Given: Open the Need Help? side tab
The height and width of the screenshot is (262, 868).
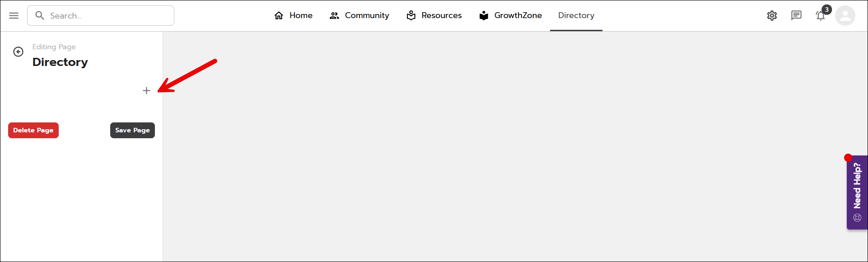Looking at the screenshot, I should pyautogui.click(x=857, y=186).
